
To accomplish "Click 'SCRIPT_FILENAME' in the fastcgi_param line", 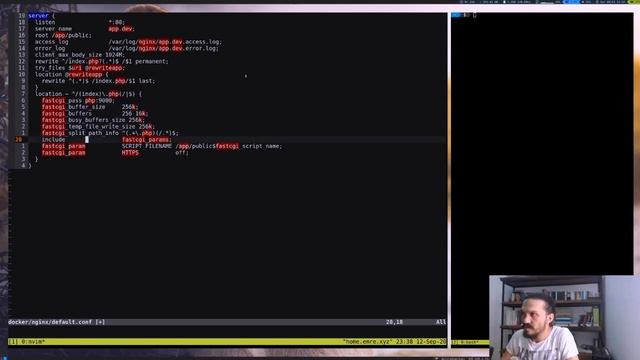I will [x=147, y=146].
